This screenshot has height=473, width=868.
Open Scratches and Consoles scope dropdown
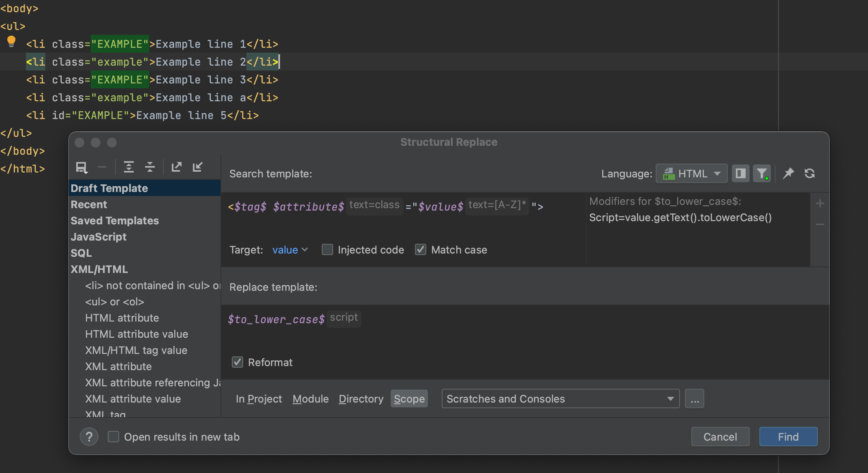pos(560,399)
